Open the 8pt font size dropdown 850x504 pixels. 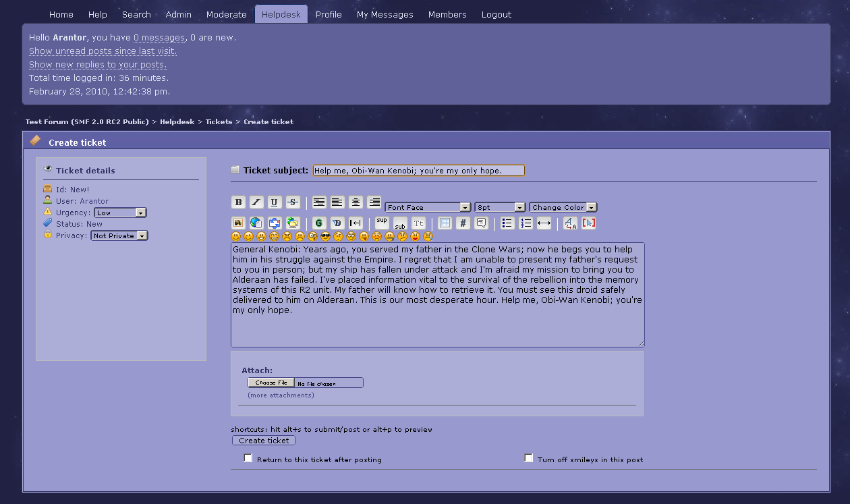(x=500, y=207)
